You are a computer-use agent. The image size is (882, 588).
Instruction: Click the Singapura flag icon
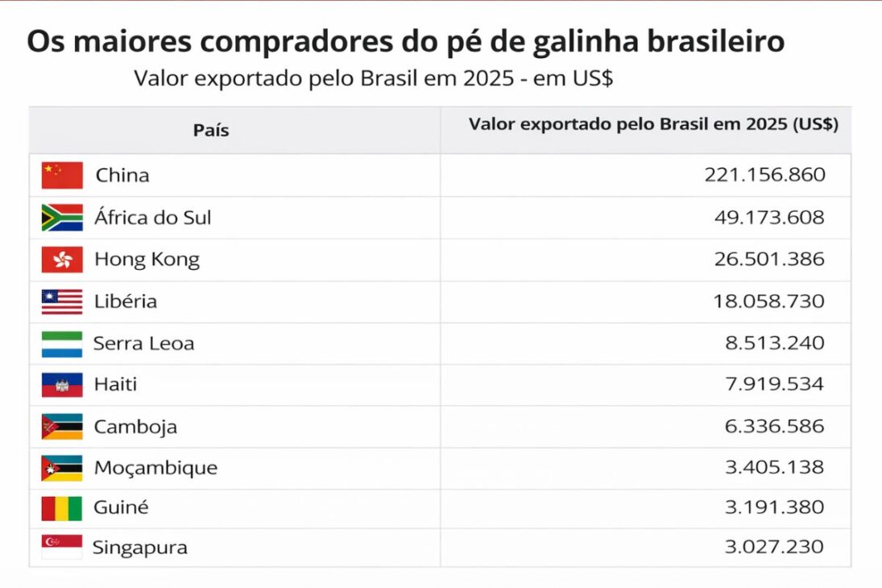(62, 548)
